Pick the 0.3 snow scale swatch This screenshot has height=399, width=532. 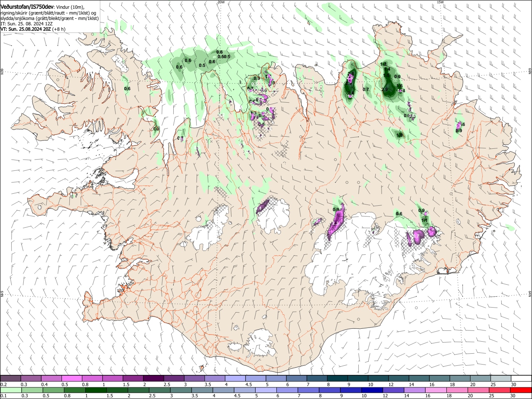pos(31,379)
